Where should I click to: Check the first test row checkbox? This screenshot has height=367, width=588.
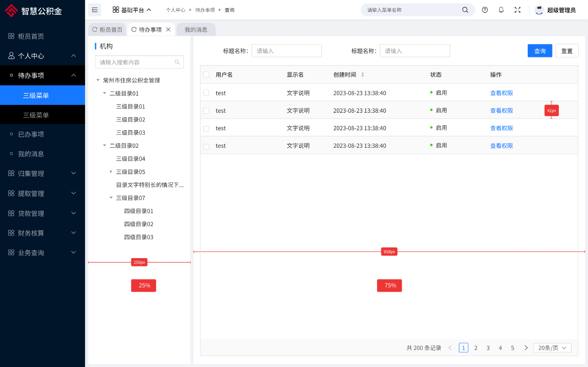click(x=206, y=93)
